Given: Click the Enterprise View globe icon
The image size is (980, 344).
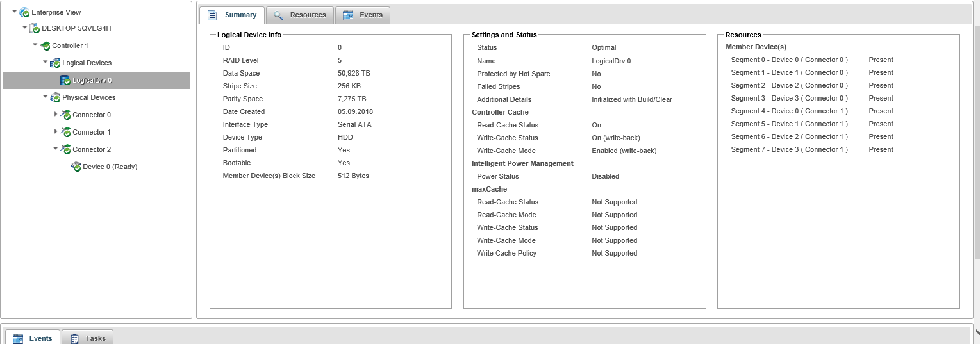Looking at the screenshot, I should [24, 12].
